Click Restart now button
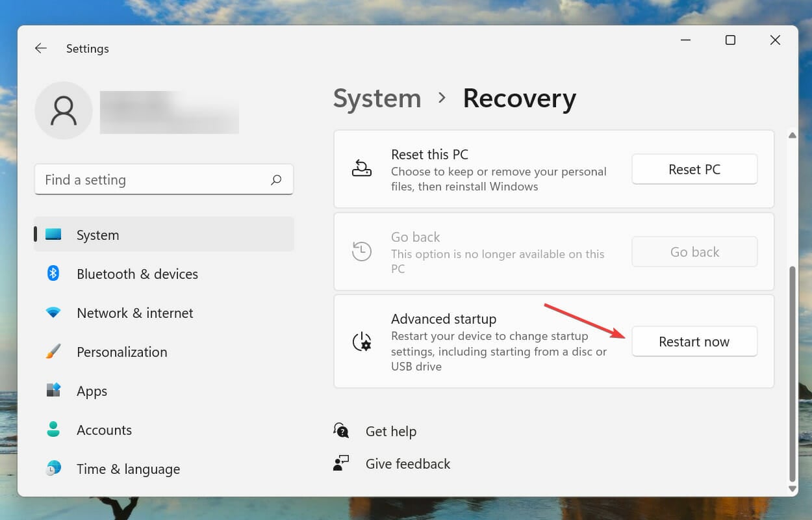 point(694,341)
